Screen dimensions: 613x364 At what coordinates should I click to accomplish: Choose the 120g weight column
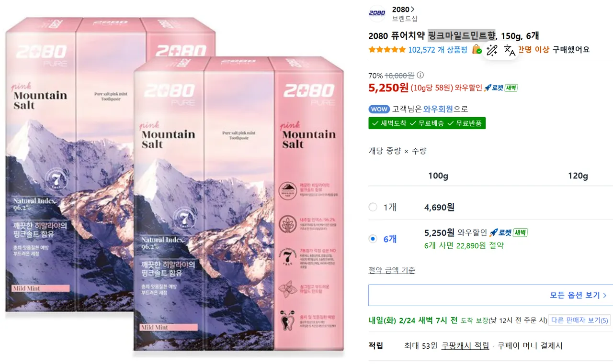[578, 176]
